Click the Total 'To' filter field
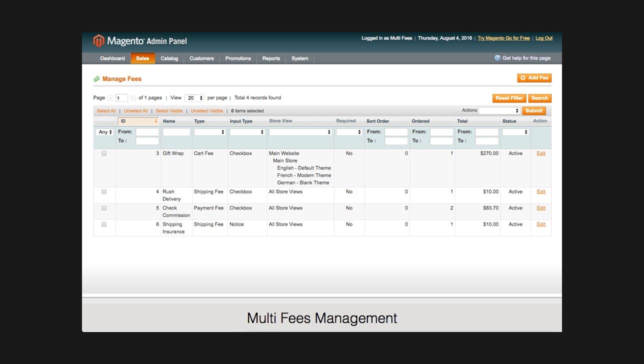Viewport: 644px width, 364px height. [487, 141]
